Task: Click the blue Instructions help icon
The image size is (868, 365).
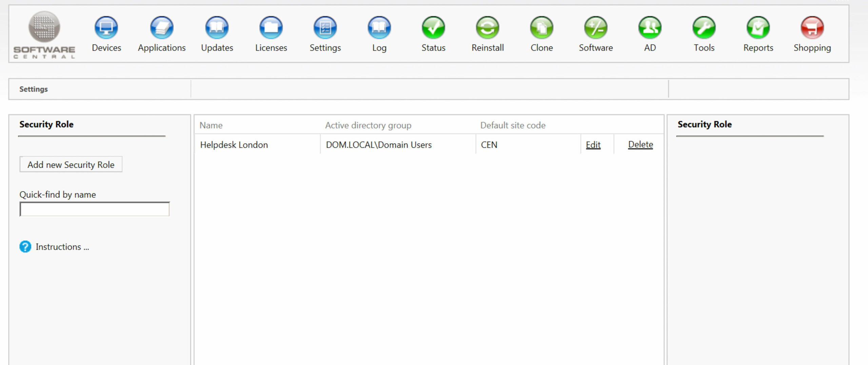Action: pos(25,247)
